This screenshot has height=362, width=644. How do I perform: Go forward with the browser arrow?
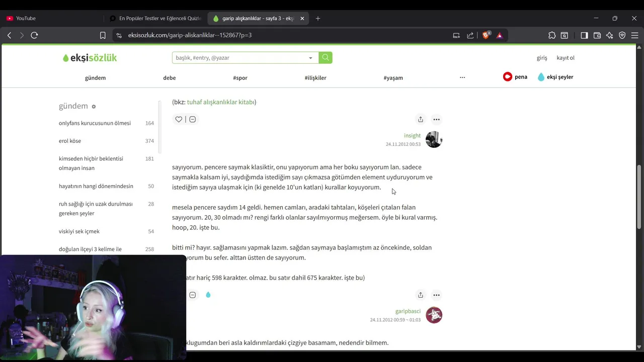pyautogui.click(x=22, y=35)
